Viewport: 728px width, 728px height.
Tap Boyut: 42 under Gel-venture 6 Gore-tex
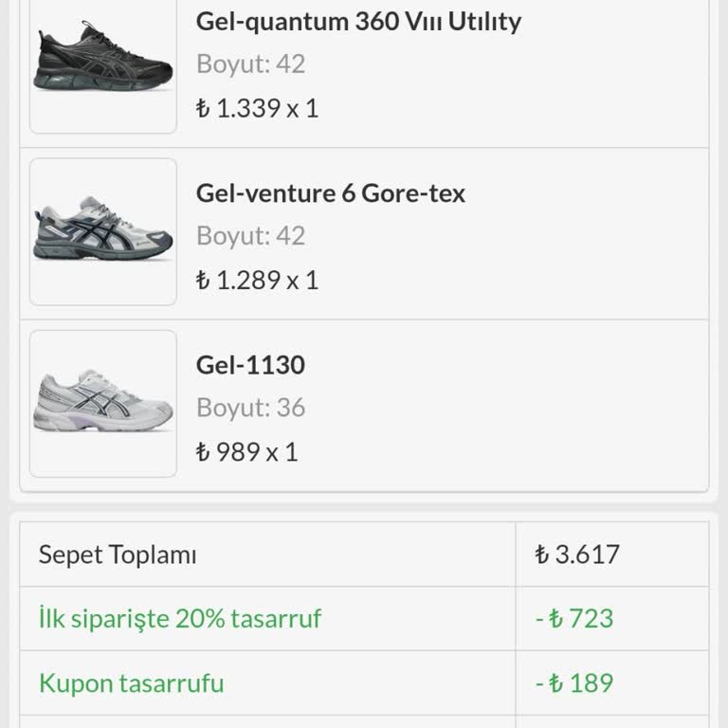(250, 235)
